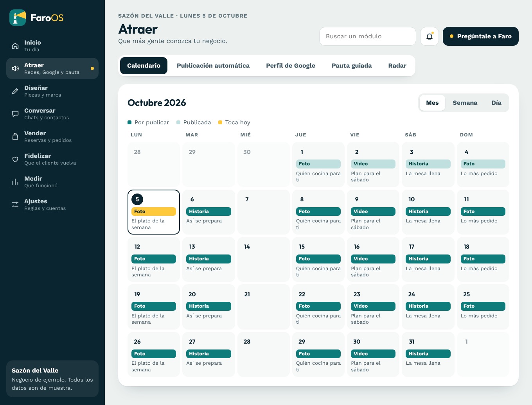The image size is (532, 405).
Task: Switch to the Calendario tab
Action: [x=144, y=66]
